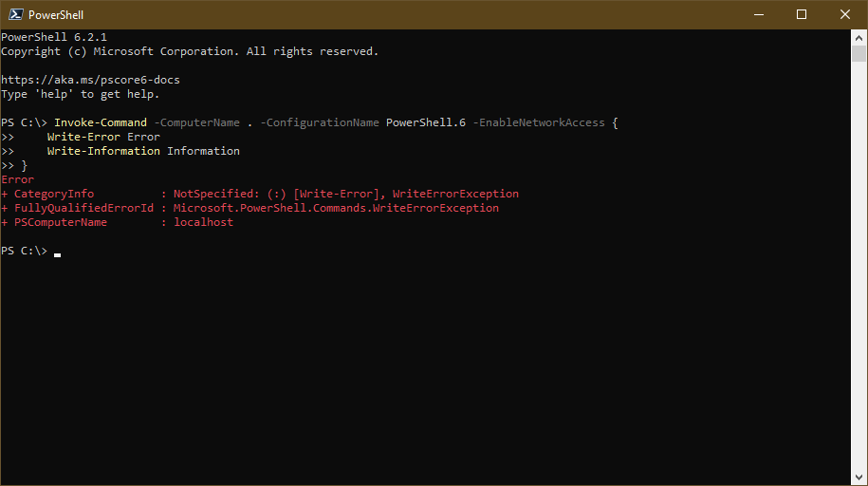Image resolution: width=868 pixels, height=486 pixels.
Task: Click the vertical scrollbar thumb
Action: tap(859, 54)
